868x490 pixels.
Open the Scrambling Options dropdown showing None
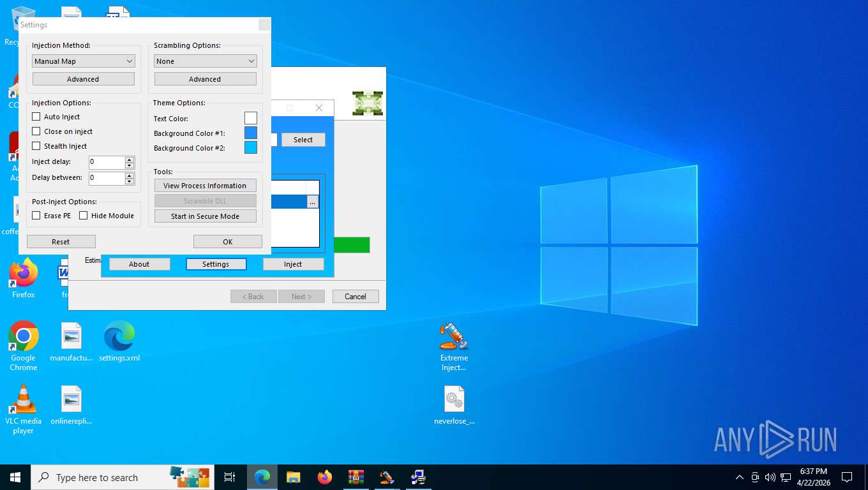pos(206,61)
